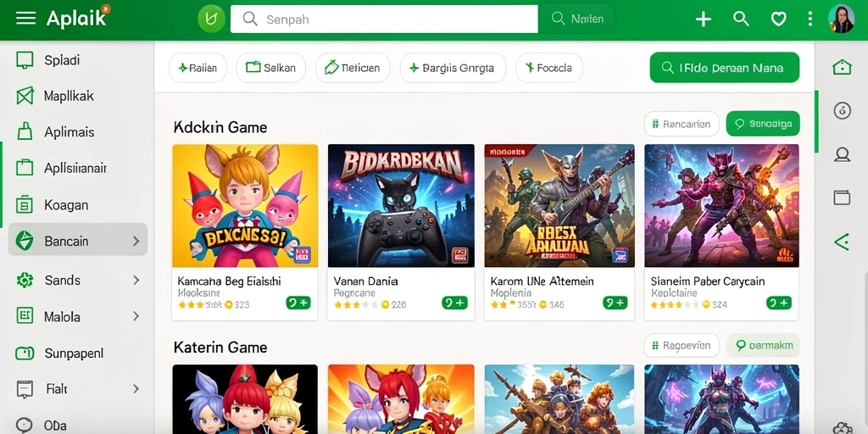Open the Sianeim Paber Carycain game thumbnail
The image size is (868, 434).
(721, 206)
